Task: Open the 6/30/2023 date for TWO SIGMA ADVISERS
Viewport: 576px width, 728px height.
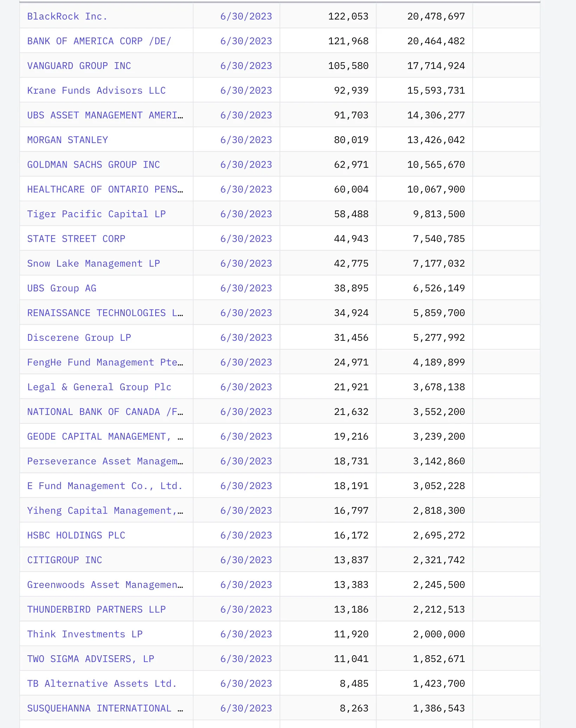Action: (246, 659)
